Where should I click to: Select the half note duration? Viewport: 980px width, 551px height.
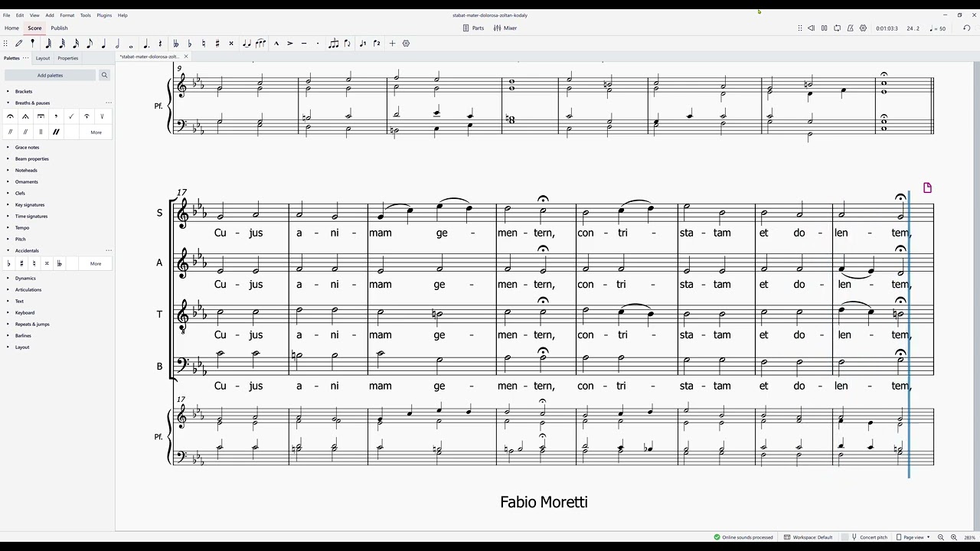click(117, 44)
